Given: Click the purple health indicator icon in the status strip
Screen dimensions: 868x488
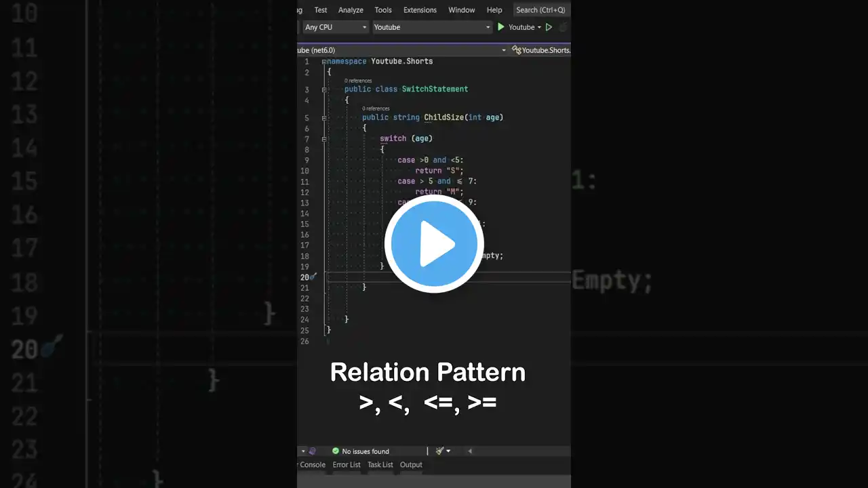Looking at the screenshot, I should click(312, 451).
